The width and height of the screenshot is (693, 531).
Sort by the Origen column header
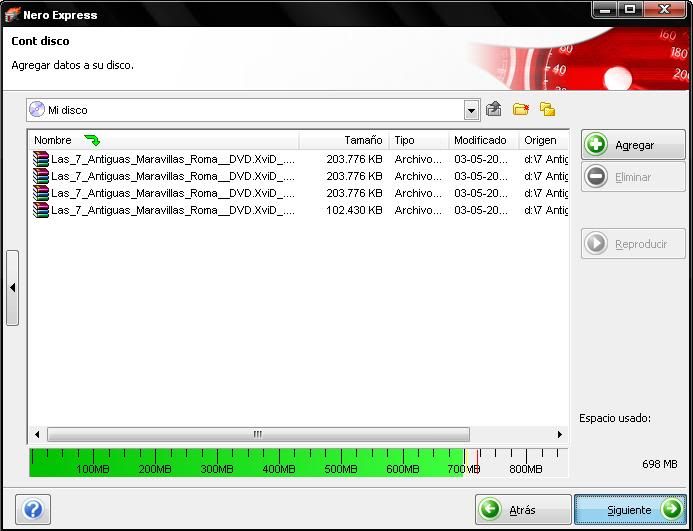(x=543, y=140)
